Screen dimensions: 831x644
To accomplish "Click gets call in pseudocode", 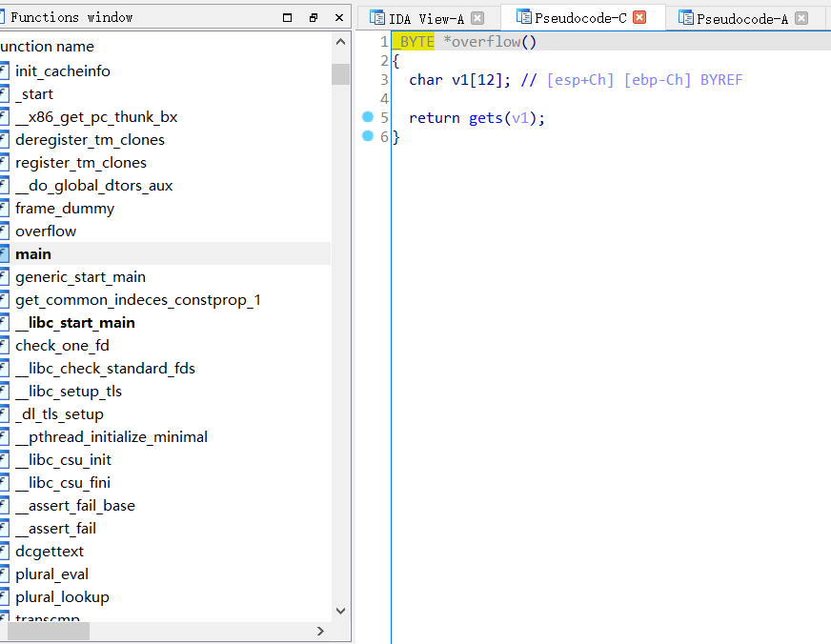I will point(486,118).
